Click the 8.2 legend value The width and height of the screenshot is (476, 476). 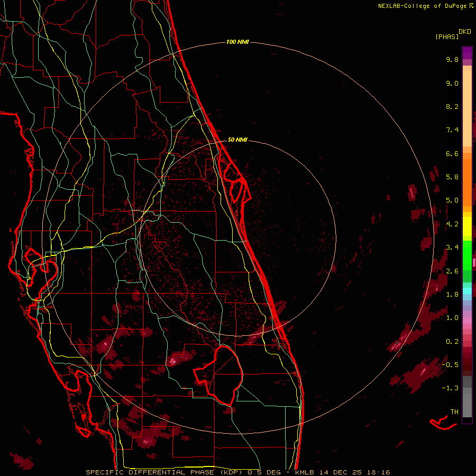[452, 106]
